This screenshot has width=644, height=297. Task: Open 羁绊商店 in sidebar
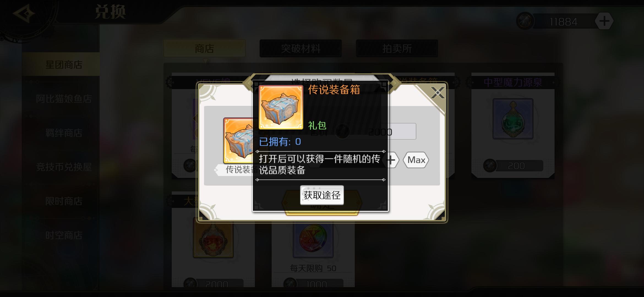[x=64, y=133]
